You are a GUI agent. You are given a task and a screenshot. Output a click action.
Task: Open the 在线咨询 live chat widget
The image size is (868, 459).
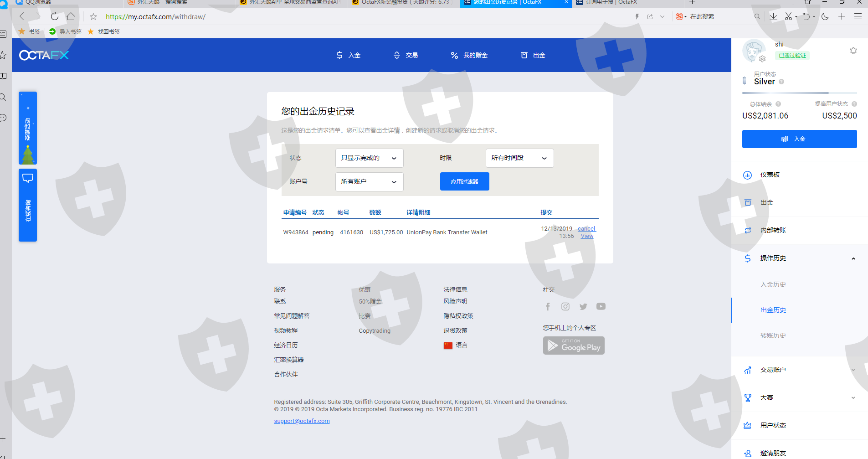click(28, 205)
